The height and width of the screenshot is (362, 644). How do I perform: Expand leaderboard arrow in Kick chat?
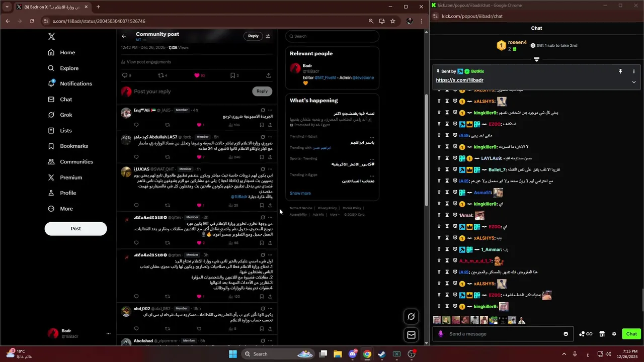click(x=536, y=59)
